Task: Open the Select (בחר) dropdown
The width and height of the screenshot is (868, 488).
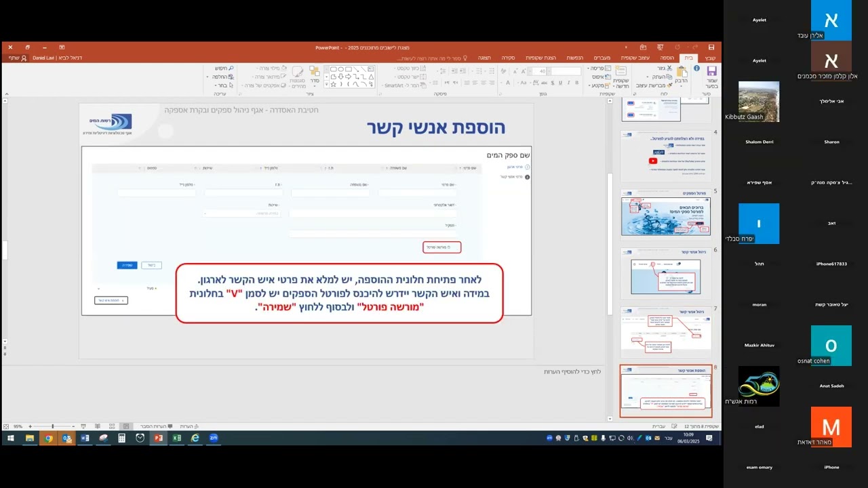Action: [x=223, y=85]
